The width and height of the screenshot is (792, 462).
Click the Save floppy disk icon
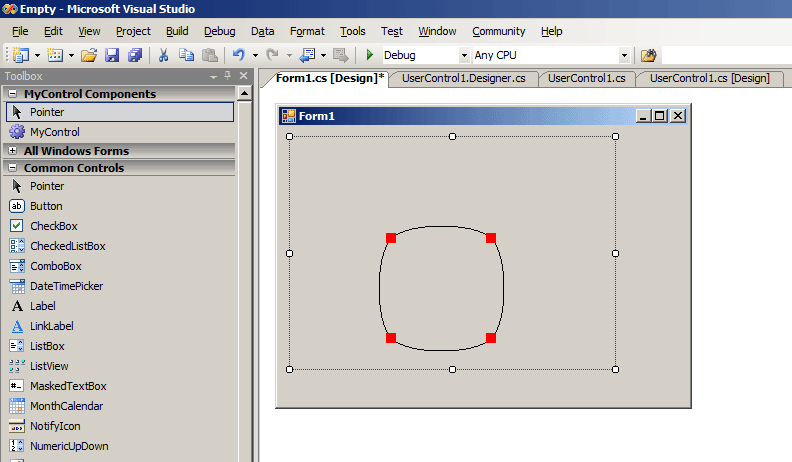[112, 55]
